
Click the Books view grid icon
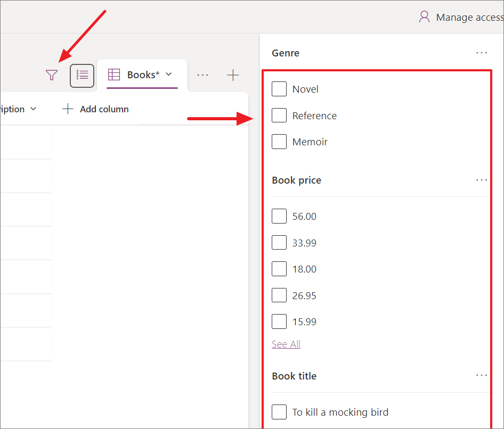pyautogui.click(x=114, y=75)
